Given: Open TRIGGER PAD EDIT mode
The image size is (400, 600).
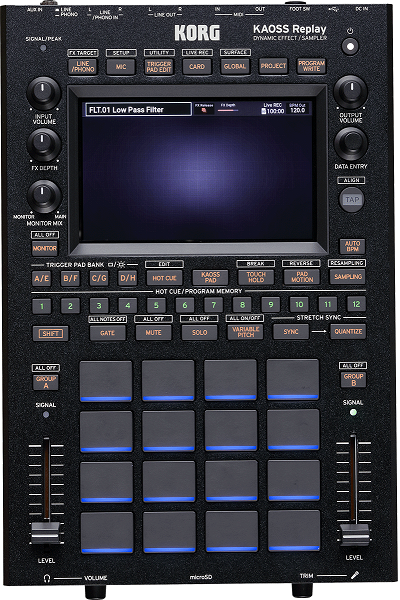Looking at the screenshot, I should point(159,67).
